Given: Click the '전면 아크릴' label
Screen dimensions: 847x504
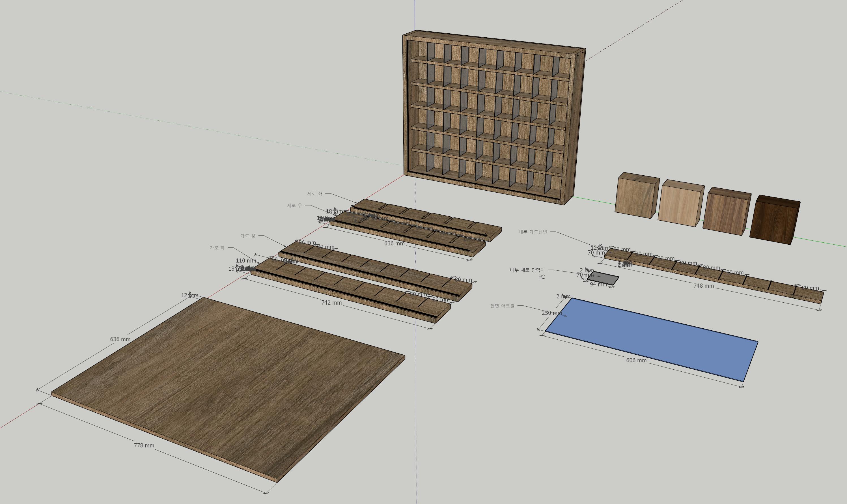Looking at the screenshot, I should coord(502,306).
